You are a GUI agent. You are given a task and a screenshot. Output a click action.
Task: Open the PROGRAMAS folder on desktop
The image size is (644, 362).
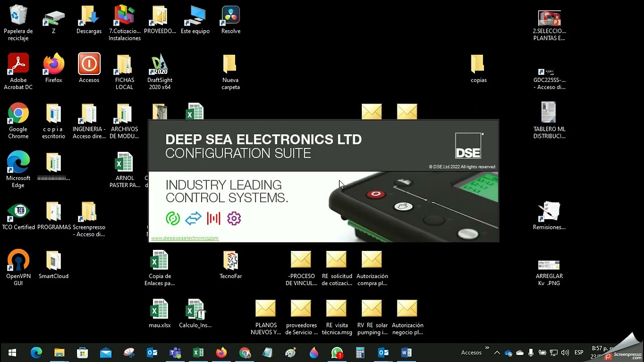pos(53,215)
